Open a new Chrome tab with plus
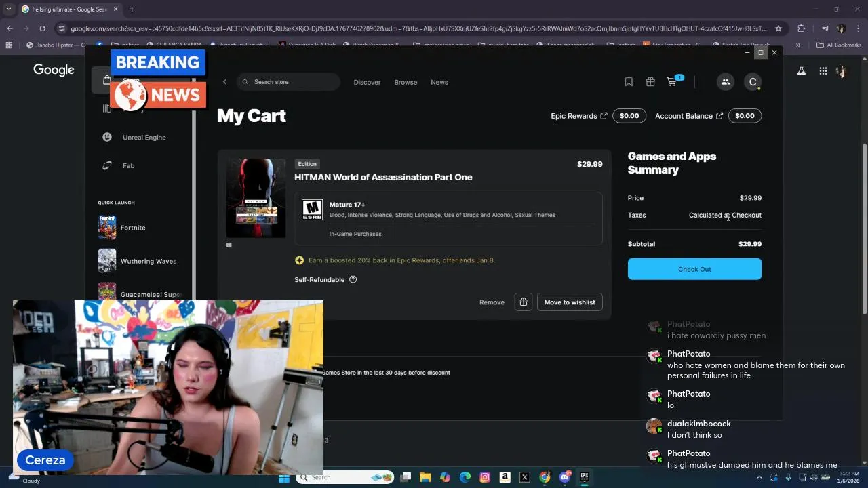This screenshot has width=868, height=488. pos(132,9)
